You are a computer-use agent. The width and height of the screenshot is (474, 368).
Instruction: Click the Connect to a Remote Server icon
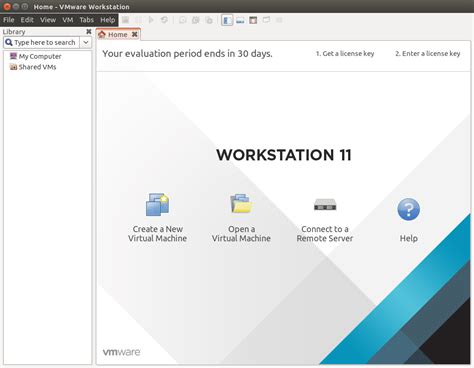(x=325, y=205)
